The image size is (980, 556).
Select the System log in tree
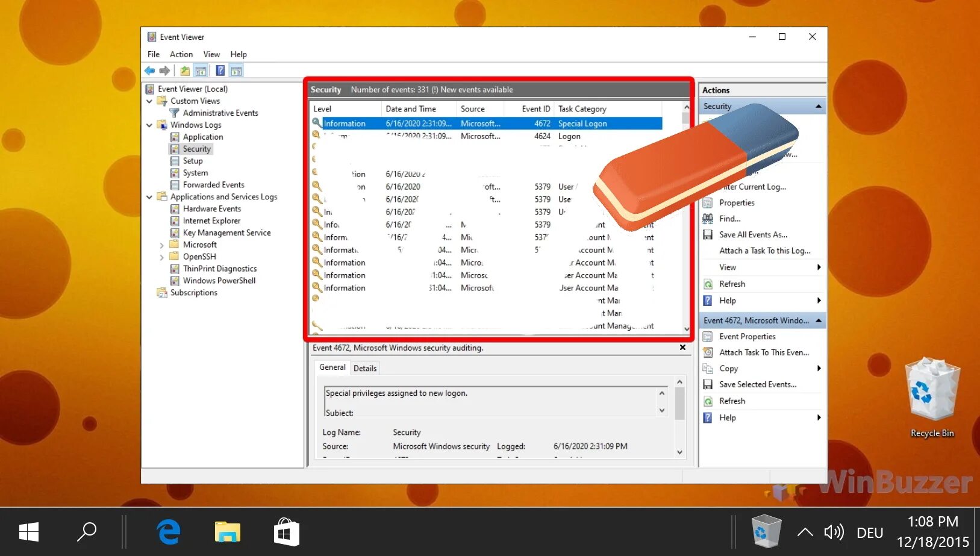click(195, 173)
